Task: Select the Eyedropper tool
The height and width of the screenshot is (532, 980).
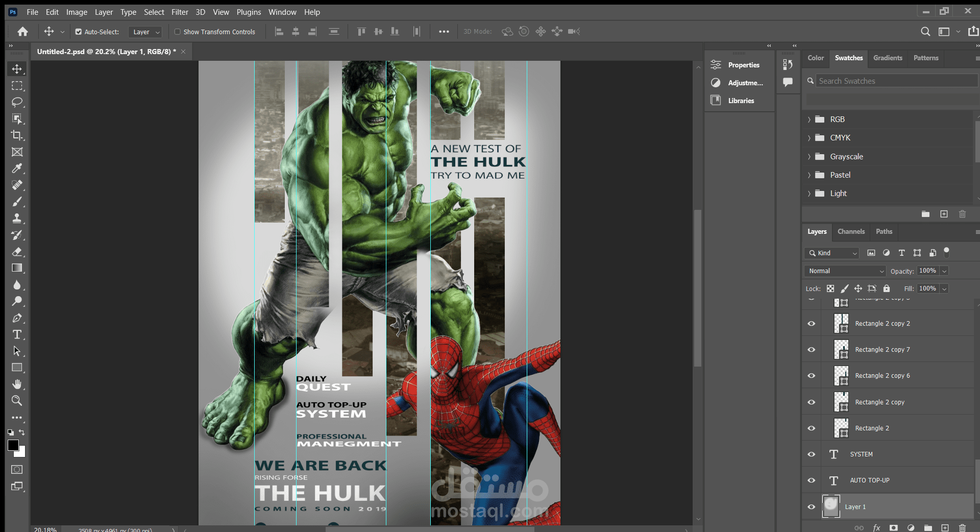Action: 17,168
